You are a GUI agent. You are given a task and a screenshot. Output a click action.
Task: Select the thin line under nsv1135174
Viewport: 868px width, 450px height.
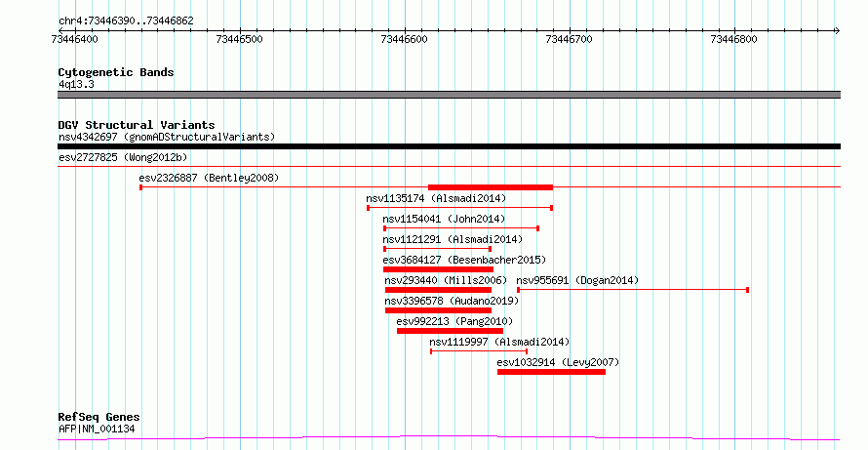[460, 208]
